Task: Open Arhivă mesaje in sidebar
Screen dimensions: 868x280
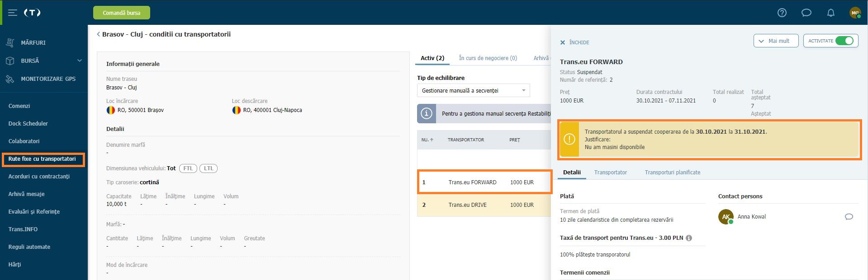Action: click(26, 194)
